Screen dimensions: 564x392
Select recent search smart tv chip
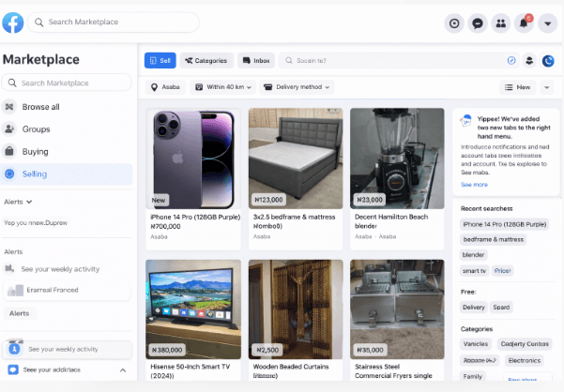coord(474,271)
